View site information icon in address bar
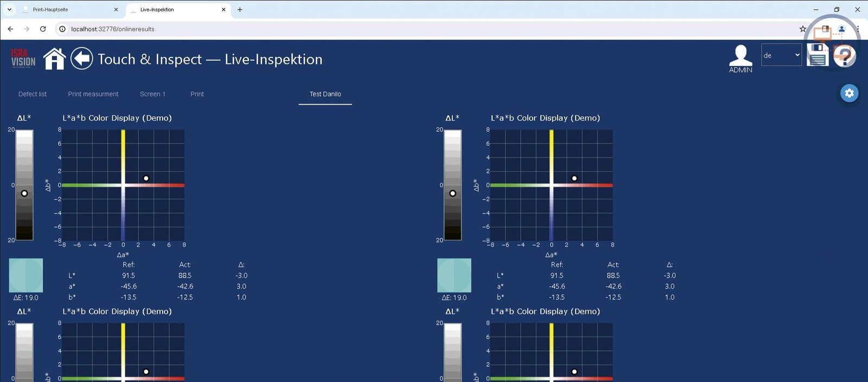 point(62,29)
